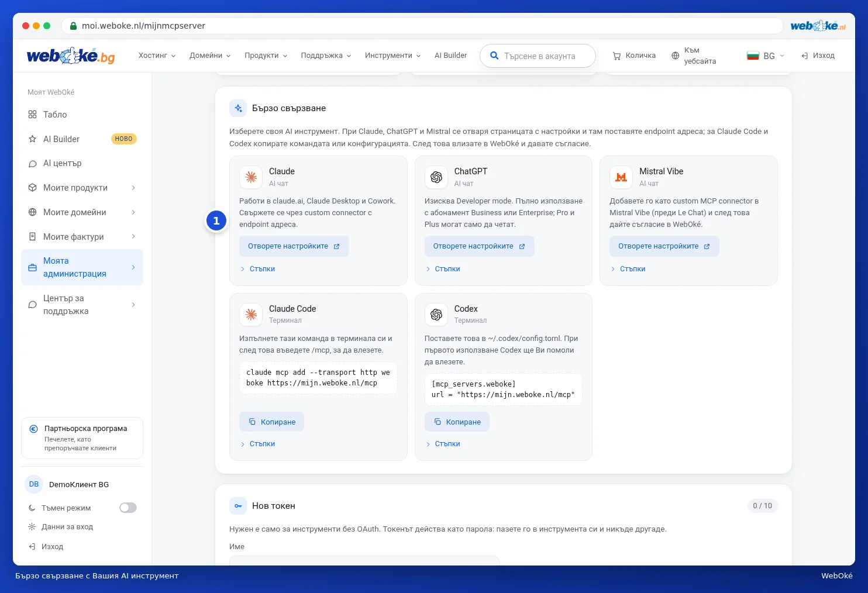
Task: Click the chat bubble icon for AI център
Action: 33,164
